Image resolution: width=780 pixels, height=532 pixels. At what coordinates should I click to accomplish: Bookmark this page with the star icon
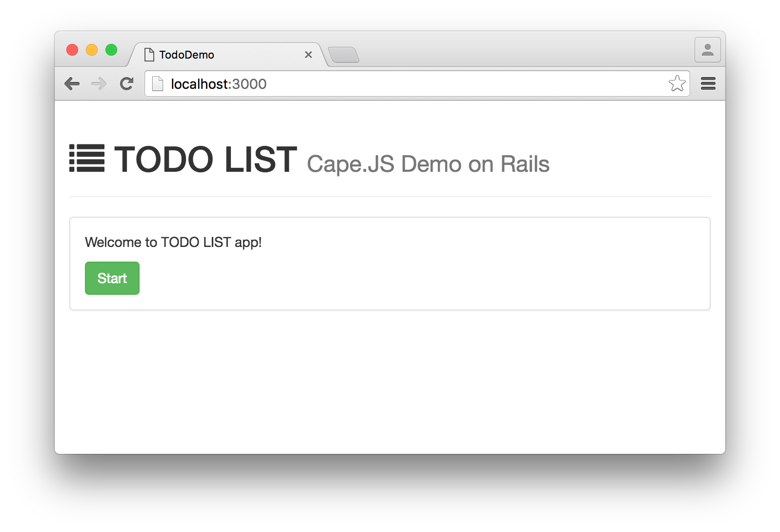tap(677, 83)
